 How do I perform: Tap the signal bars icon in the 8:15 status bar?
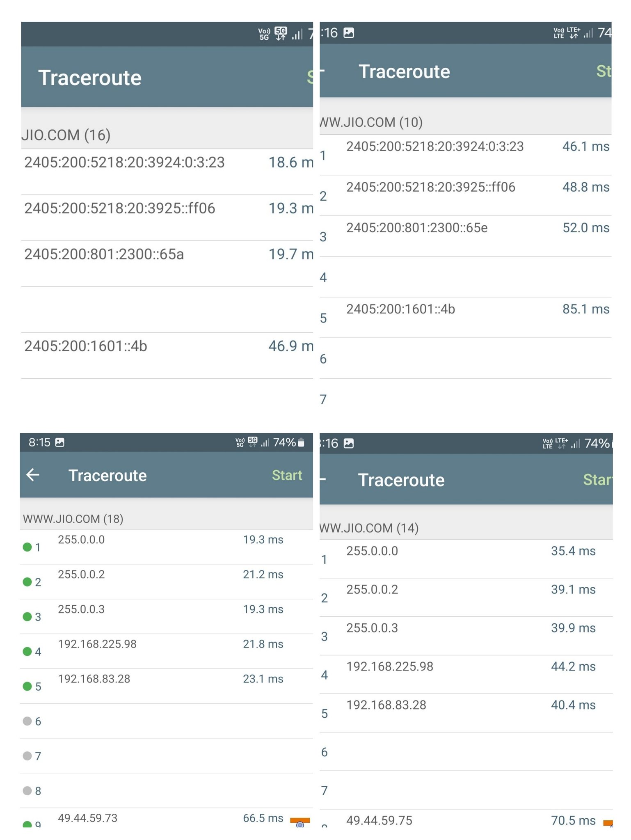[x=265, y=442]
